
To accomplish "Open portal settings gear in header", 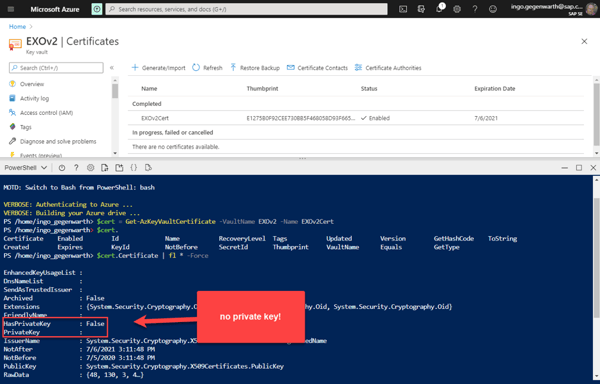I will pyautogui.click(x=457, y=9).
